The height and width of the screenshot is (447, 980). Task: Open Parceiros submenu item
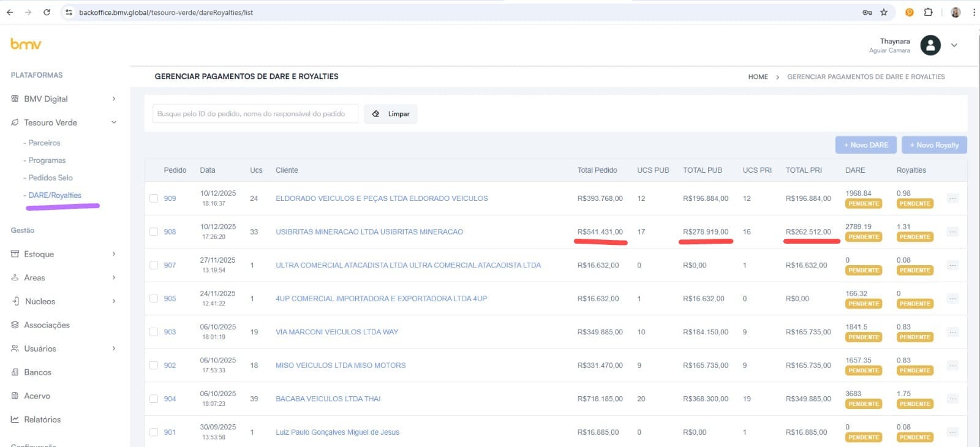pyautogui.click(x=44, y=143)
